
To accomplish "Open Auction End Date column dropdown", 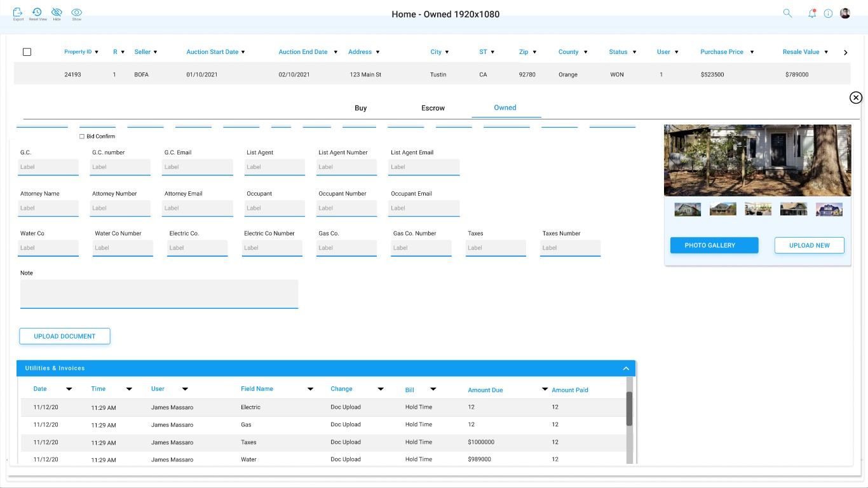I will coord(336,52).
